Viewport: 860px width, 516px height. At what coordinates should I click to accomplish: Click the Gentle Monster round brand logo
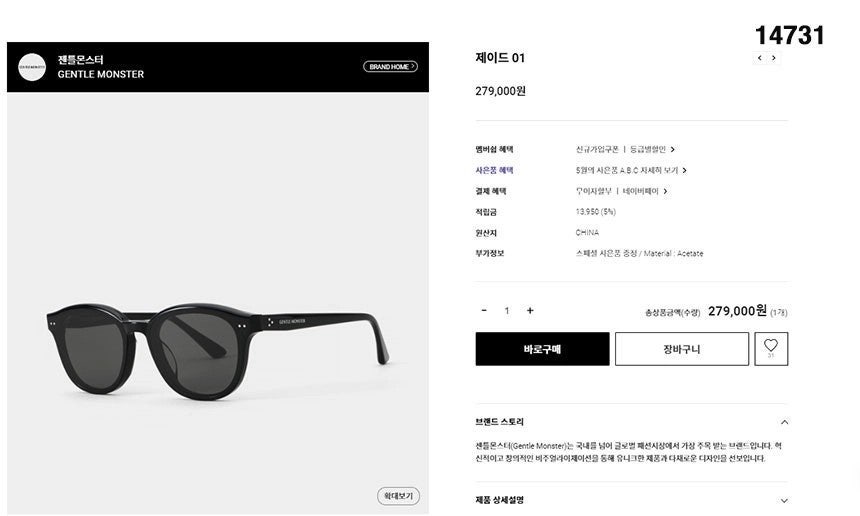coord(32,67)
